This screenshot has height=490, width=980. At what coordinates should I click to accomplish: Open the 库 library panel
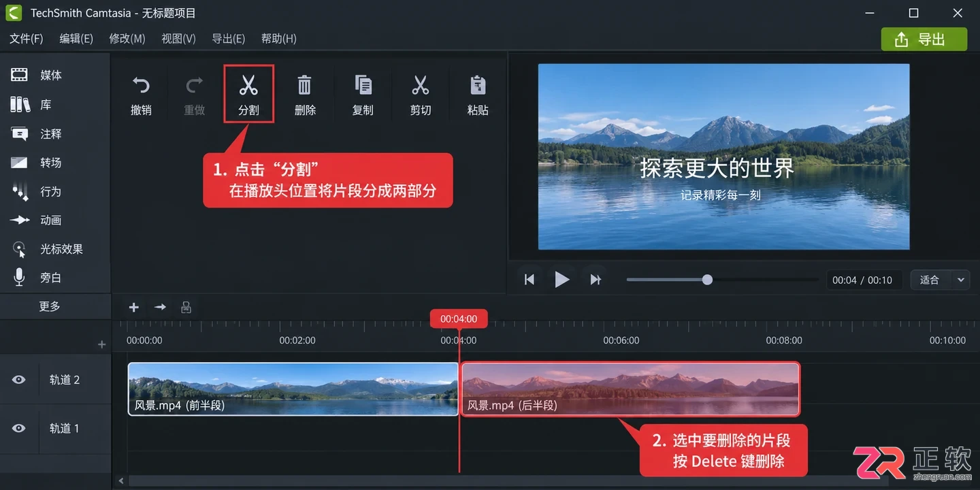click(x=31, y=104)
